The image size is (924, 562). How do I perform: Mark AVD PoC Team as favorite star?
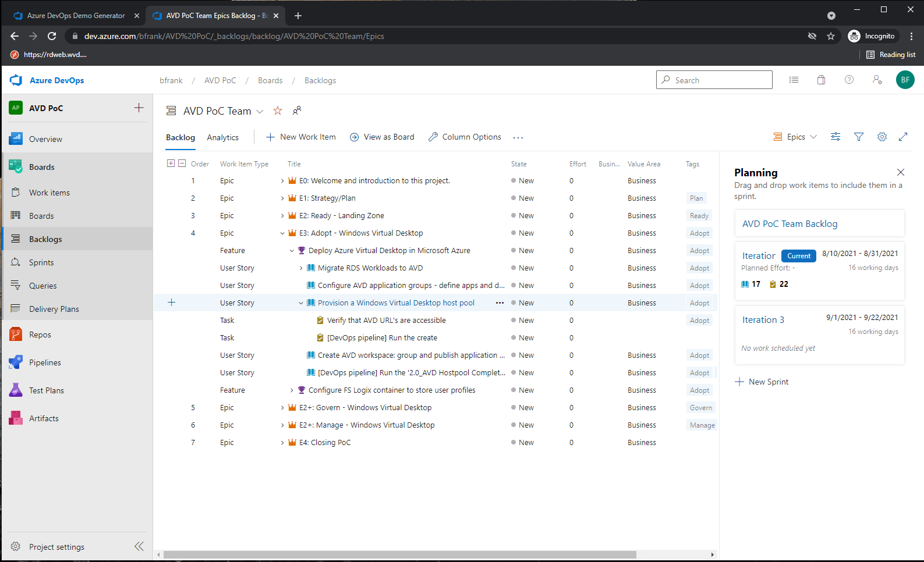[x=278, y=111]
